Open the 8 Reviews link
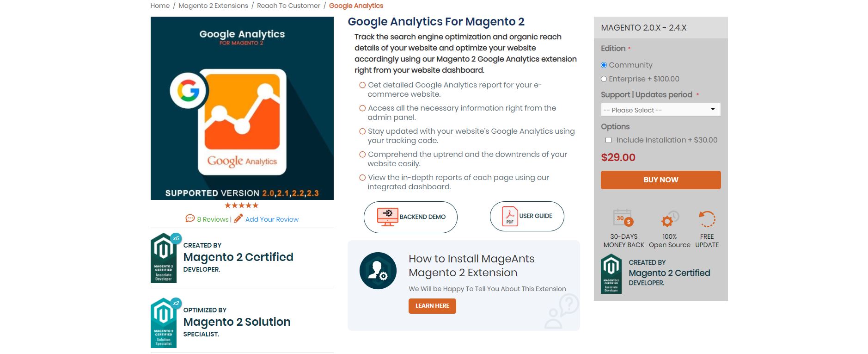This screenshot has width=868, height=354. click(213, 219)
